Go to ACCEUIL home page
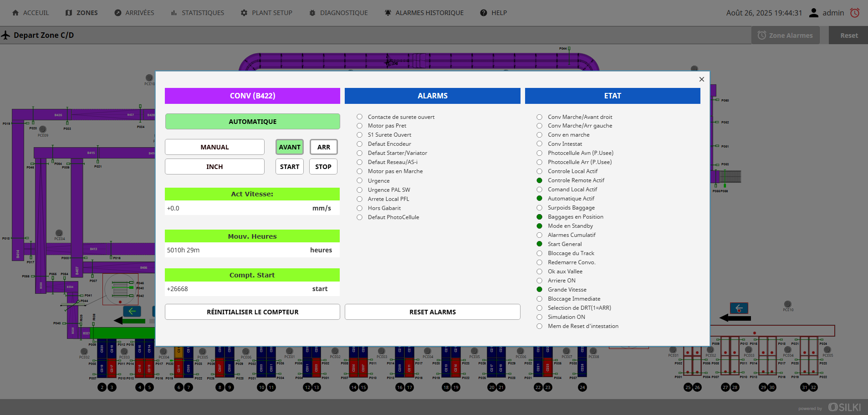The width and height of the screenshot is (868, 415). pos(30,13)
